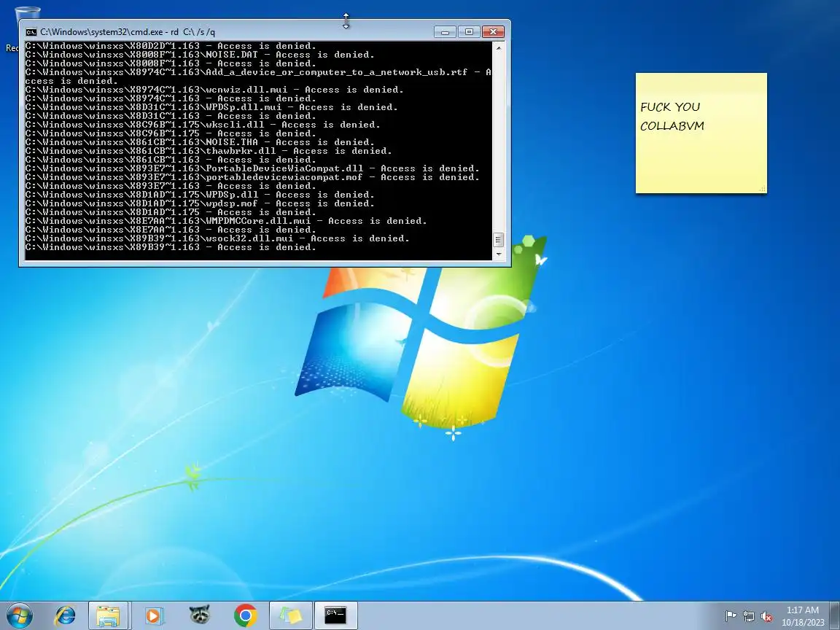Click the cmd scrollbar down arrow
The width and height of the screenshot is (840, 630).
[x=499, y=254]
